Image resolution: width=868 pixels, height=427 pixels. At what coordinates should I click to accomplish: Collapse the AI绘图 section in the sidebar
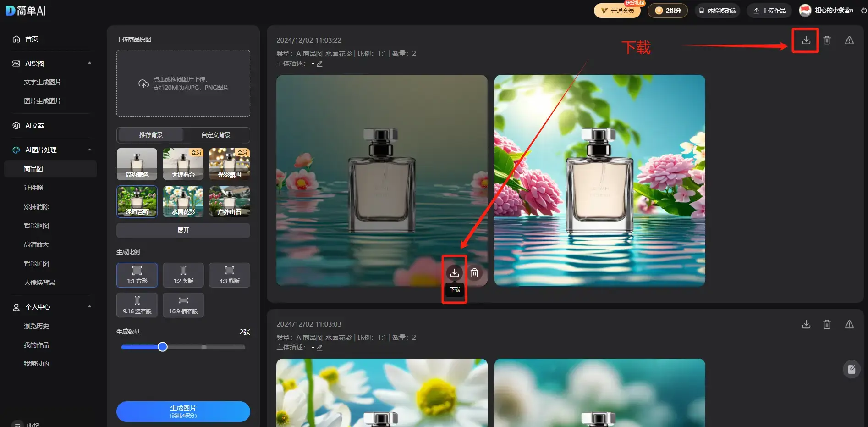click(x=90, y=63)
